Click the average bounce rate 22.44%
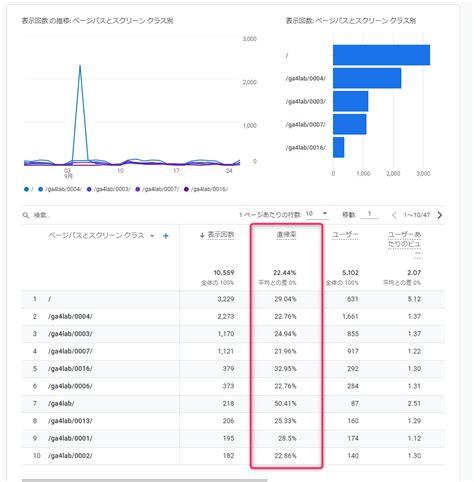Screen dimensions: 474x482 285,273
